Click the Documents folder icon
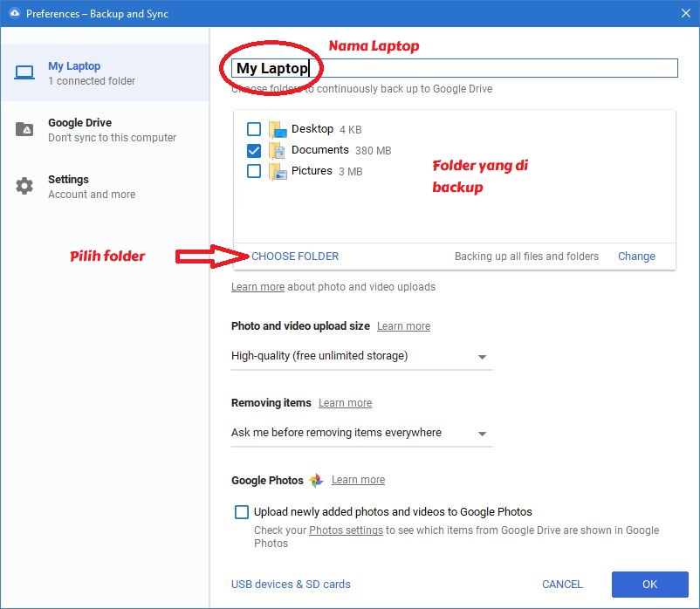The width and height of the screenshot is (700, 609). pos(278,151)
